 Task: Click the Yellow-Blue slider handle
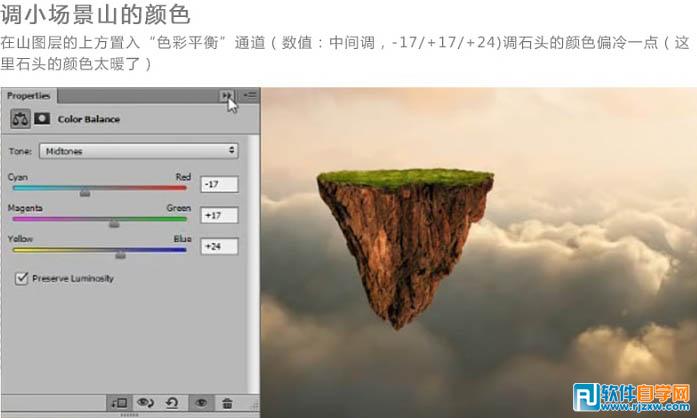[x=121, y=255]
